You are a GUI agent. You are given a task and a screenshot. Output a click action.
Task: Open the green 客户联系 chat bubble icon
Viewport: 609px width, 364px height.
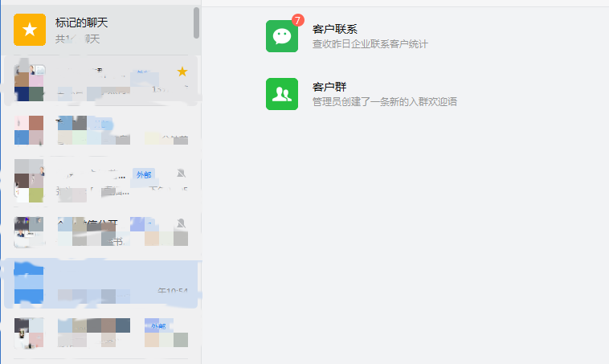click(x=281, y=36)
